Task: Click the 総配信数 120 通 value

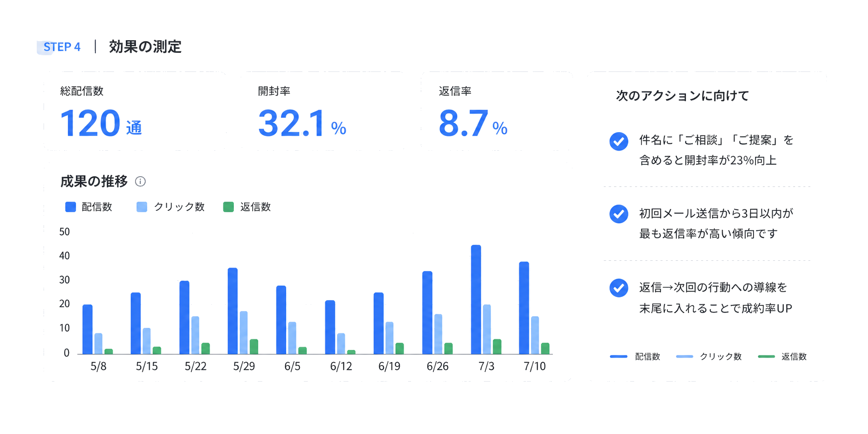Action: point(101,123)
